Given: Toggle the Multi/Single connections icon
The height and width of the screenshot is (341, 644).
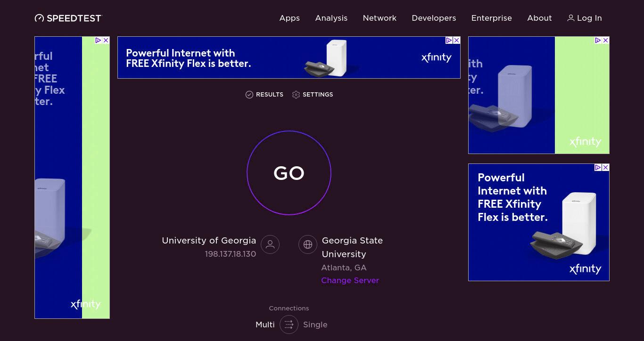Looking at the screenshot, I should (x=289, y=325).
